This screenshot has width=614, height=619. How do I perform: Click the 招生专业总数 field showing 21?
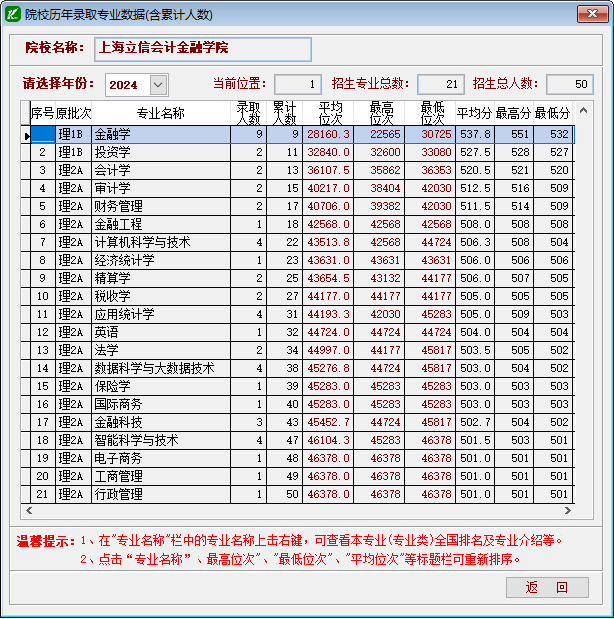441,84
